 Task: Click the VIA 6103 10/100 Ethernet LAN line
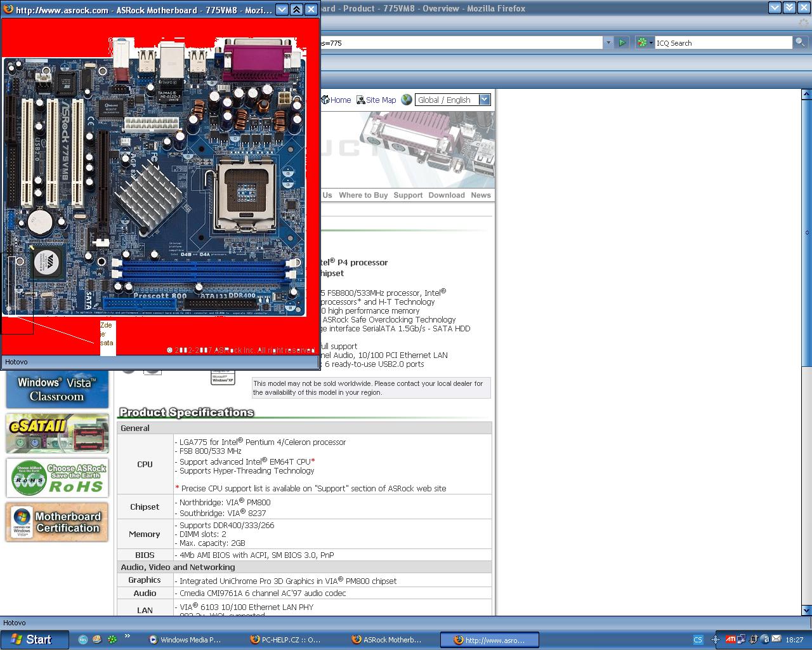click(244, 606)
